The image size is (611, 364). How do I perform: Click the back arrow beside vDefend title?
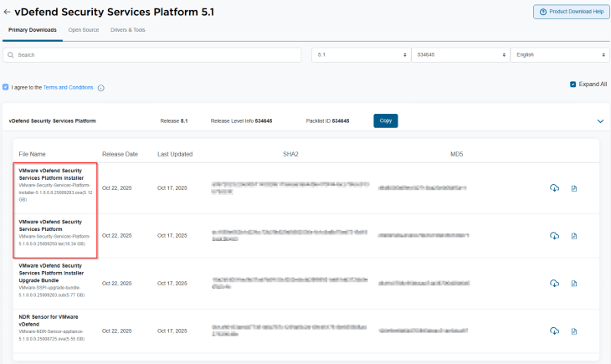point(8,12)
